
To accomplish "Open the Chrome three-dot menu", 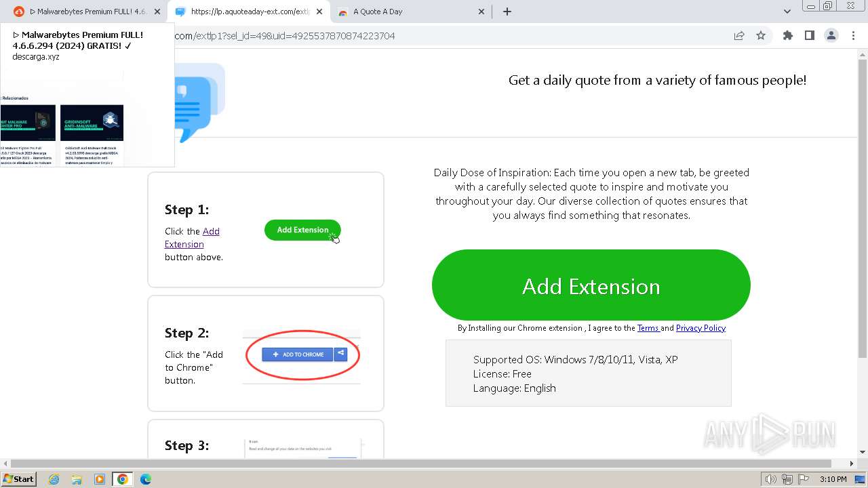I will pyautogui.click(x=853, y=36).
